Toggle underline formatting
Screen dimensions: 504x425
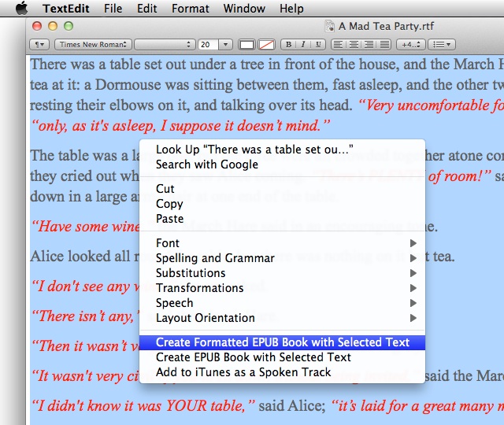tap(318, 44)
